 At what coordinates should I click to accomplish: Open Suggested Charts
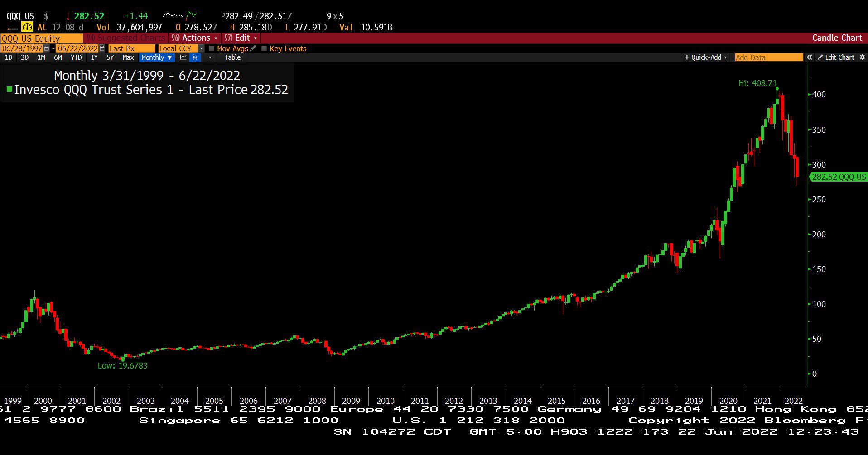point(126,38)
